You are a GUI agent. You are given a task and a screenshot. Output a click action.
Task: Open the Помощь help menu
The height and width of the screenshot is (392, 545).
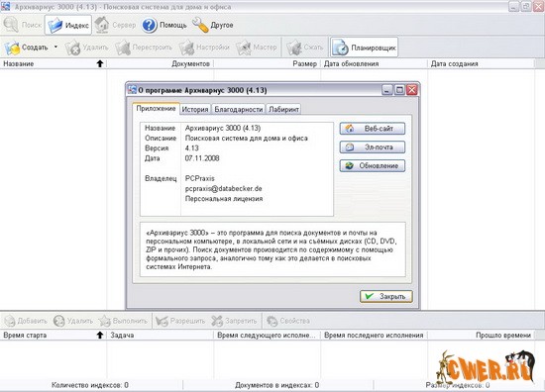coord(164,25)
